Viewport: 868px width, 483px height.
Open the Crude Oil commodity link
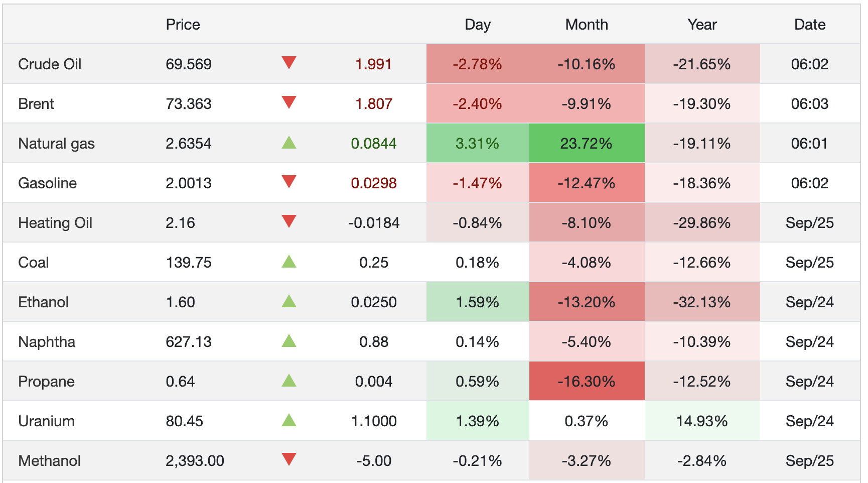(50, 64)
